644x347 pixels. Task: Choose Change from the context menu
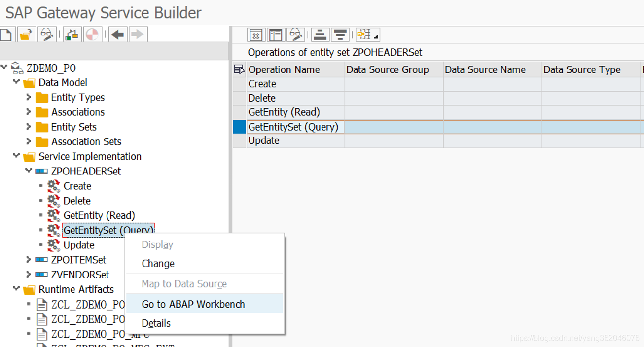tap(205, 264)
